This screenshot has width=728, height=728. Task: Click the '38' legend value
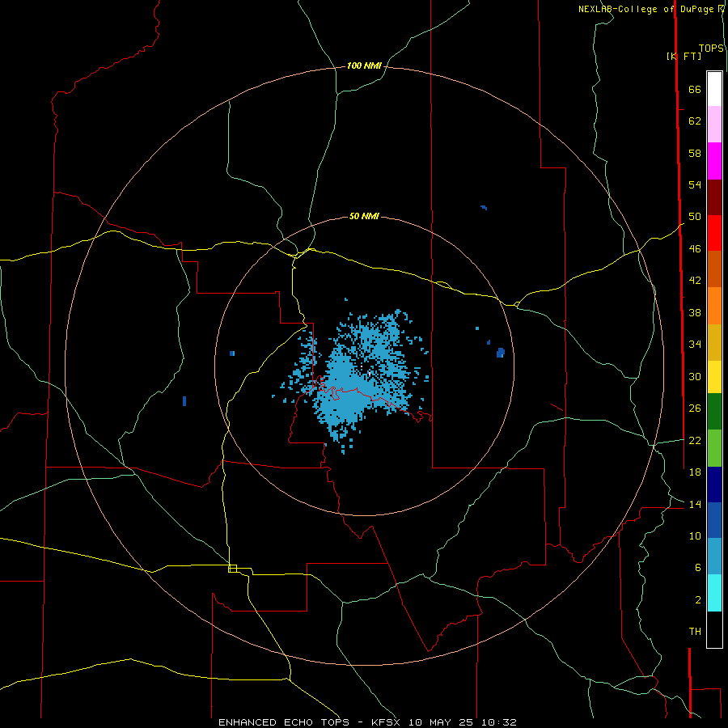pyautogui.click(x=695, y=312)
